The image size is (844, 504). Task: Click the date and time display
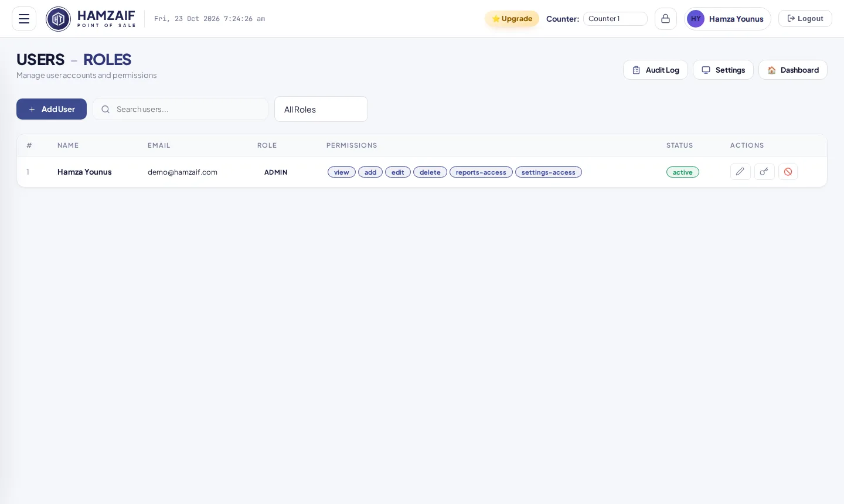(209, 19)
